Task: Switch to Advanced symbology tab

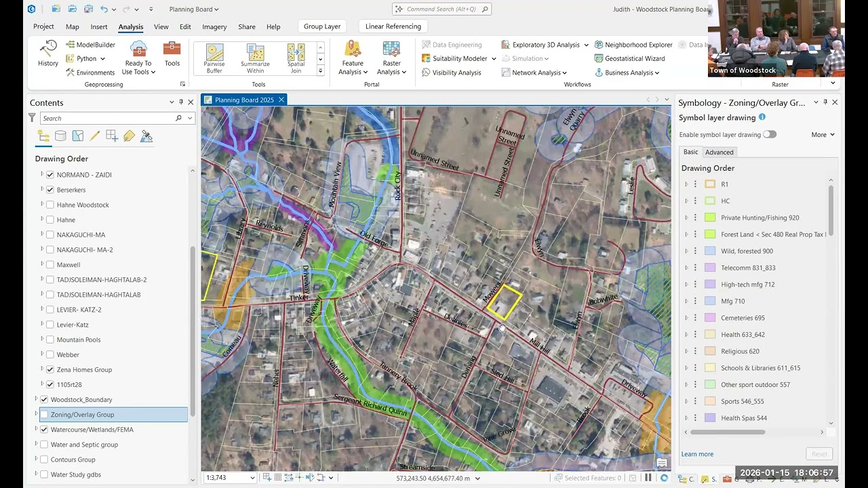Action: click(x=719, y=152)
